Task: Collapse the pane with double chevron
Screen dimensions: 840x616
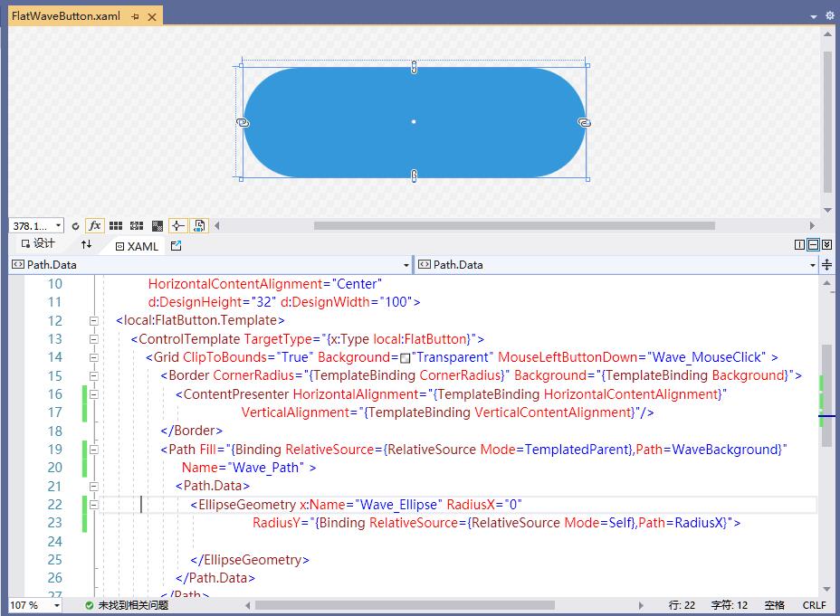Action: pos(826,244)
